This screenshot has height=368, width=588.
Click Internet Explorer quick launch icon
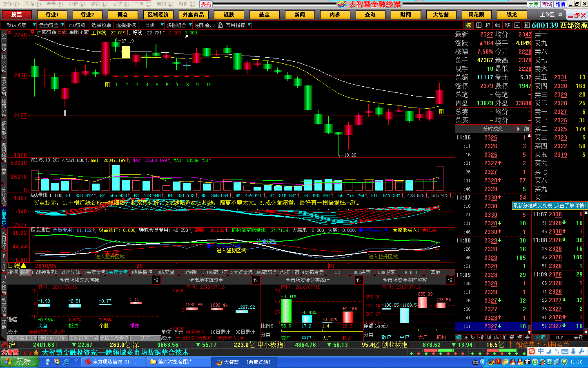tap(66, 362)
